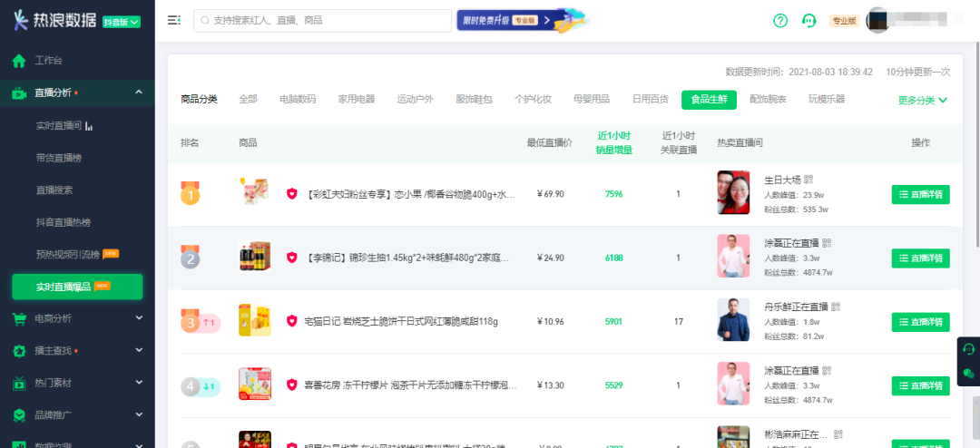The height and width of the screenshot is (448, 980).
Task: Open the 抖音版 platform dropdown
Action: [x=122, y=22]
